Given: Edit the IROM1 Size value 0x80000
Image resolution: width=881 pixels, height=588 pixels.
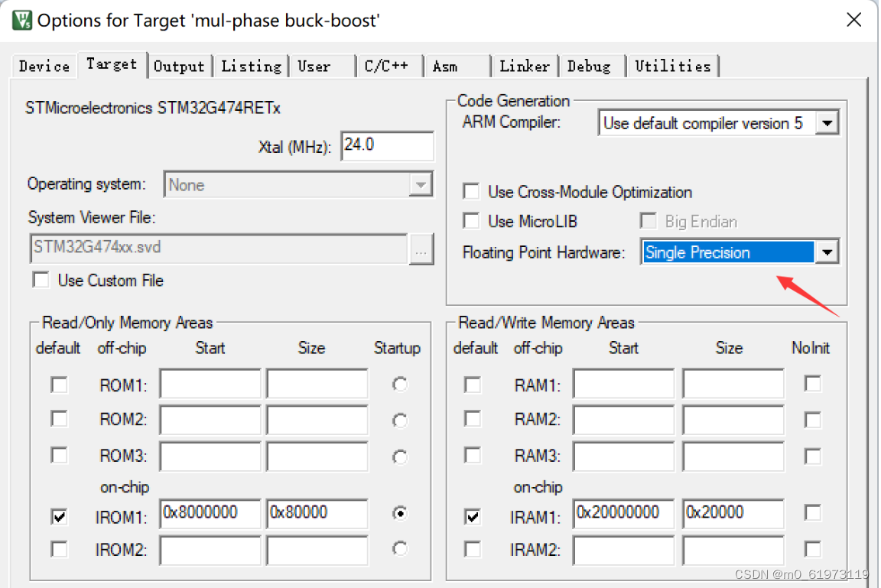Looking at the screenshot, I should [x=317, y=513].
